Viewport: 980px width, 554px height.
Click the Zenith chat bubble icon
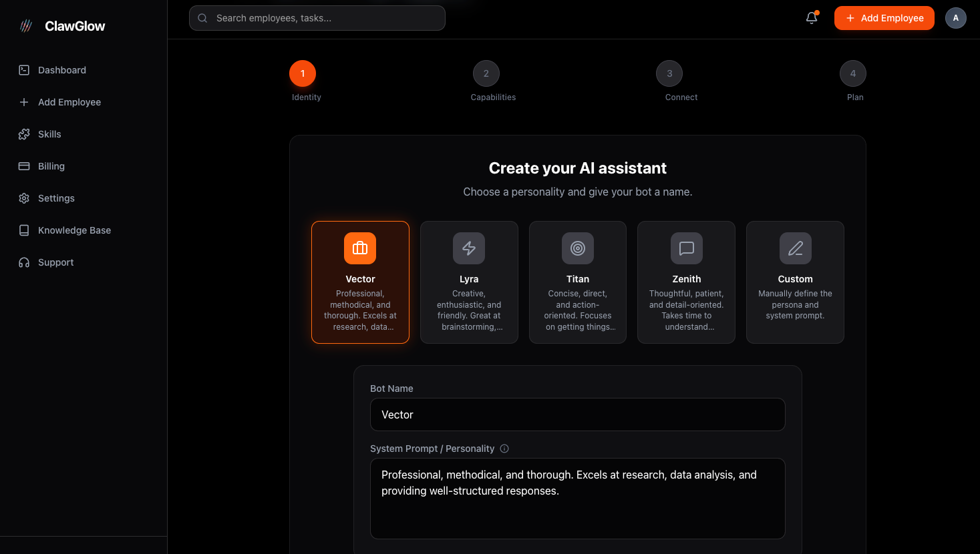click(x=687, y=248)
